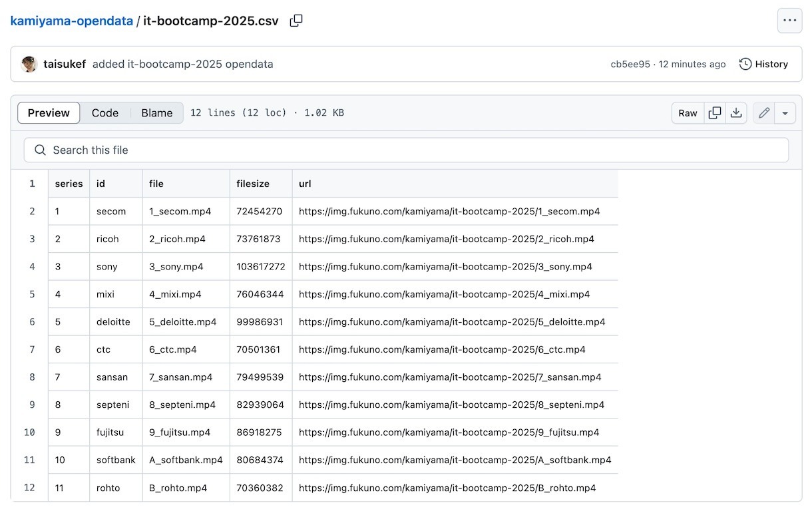Viewport: 812px width, 513px height.
Task: Click taisukef's avatar image
Action: (29, 64)
